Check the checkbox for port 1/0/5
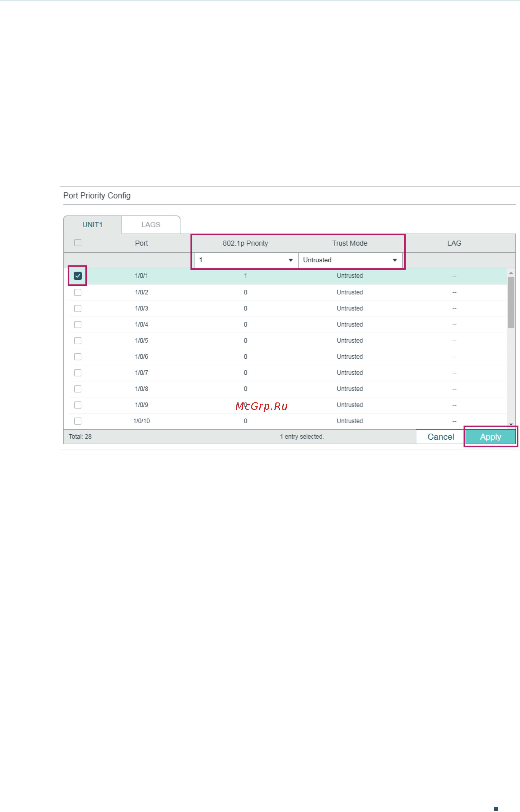520x812 pixels. pyautogui.click(x=78, y=340)
